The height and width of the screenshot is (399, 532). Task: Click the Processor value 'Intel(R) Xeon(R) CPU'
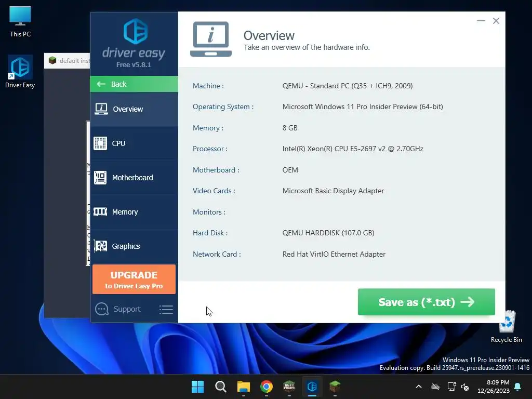coord(353,149)
